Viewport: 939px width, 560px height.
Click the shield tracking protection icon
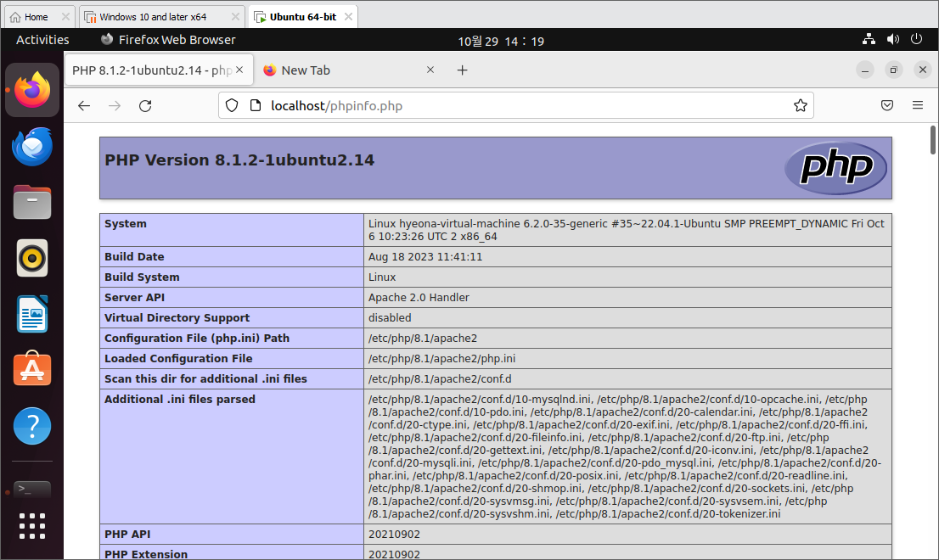click(x=232, y=106)
